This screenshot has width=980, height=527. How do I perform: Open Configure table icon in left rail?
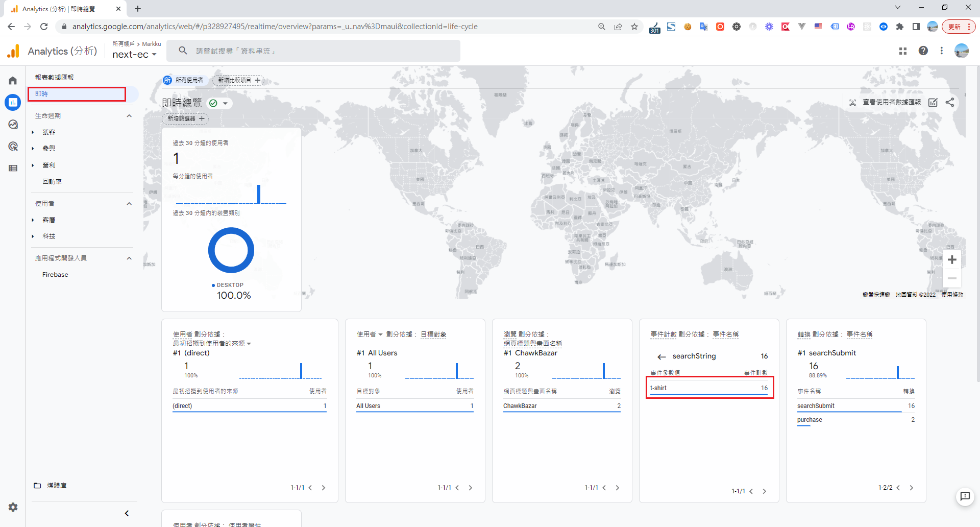coord(13,168)
